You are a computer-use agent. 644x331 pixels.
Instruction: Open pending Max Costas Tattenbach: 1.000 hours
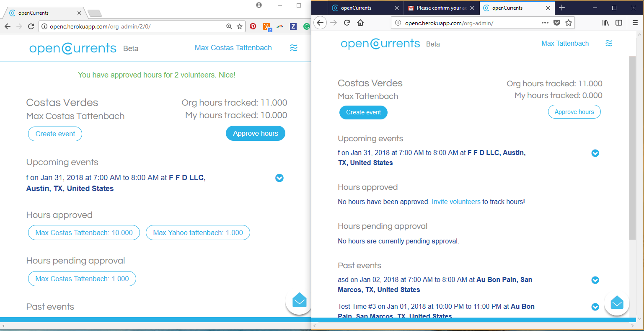[82, 279]
